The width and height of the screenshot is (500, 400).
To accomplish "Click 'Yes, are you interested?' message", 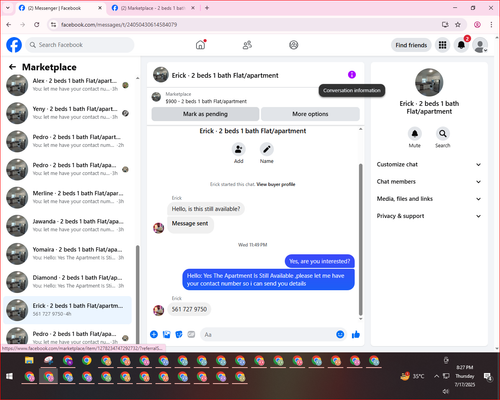I will 319,261.
